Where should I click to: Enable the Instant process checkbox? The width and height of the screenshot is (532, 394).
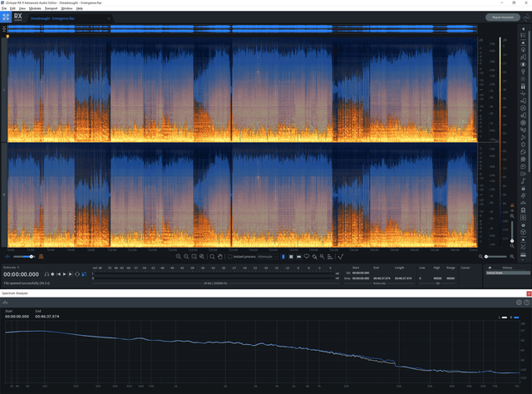[230, 257]
